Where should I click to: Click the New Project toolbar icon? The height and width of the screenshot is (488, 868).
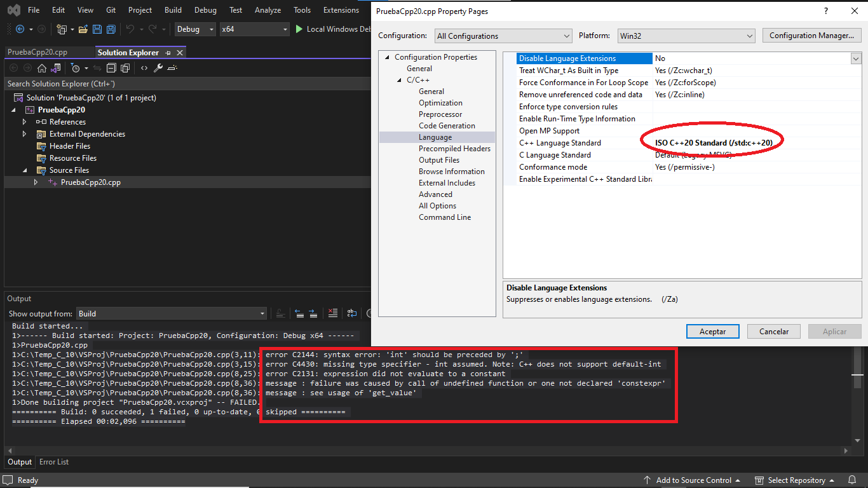(x=61, y=29)
